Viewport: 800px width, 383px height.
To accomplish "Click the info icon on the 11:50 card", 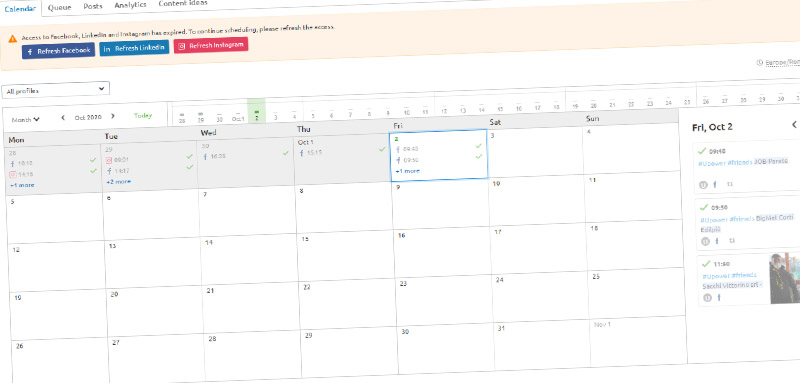I will [x=707, y=297].
